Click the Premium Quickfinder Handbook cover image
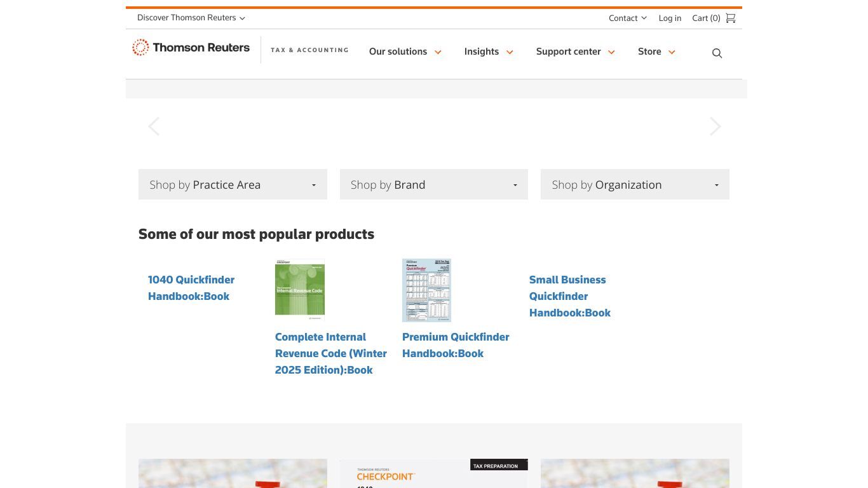The height and width of the screenshot is (488, 868). click(426, 290)
